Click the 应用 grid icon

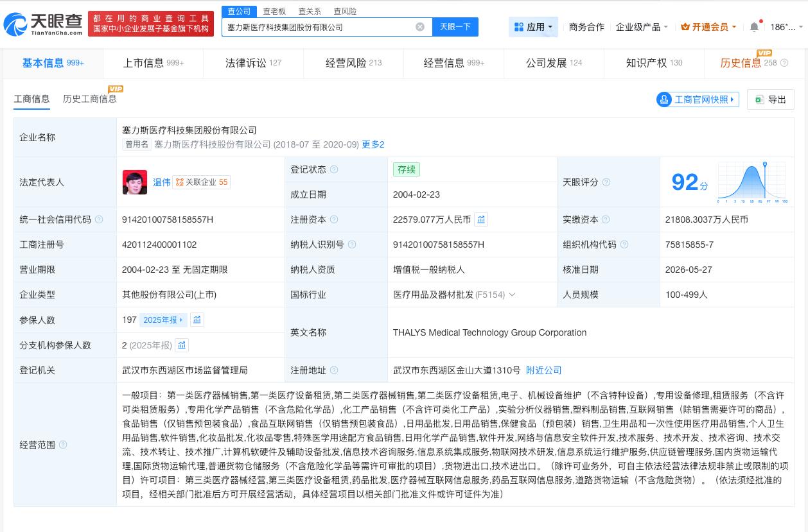pyautogui.click(x=519, y=27)
